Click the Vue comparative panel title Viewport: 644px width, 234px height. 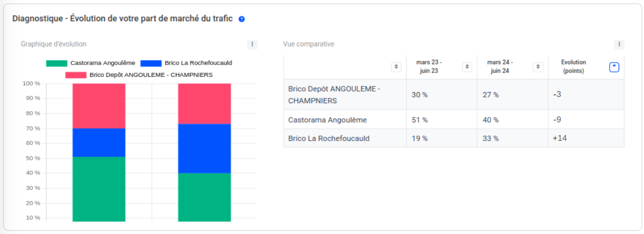(x=308, y=44)
